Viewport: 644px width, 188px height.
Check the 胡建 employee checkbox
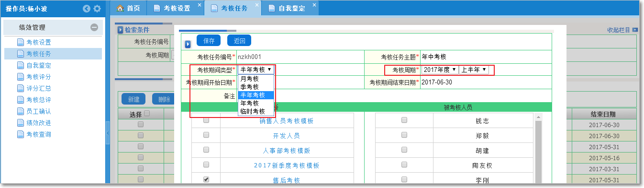[x=404, y=150]
